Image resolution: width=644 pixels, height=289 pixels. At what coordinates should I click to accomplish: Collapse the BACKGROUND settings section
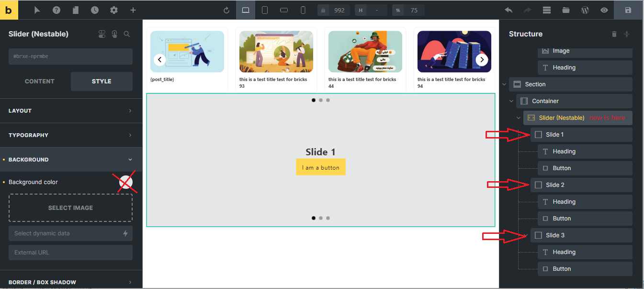click(x=71, y=159)
